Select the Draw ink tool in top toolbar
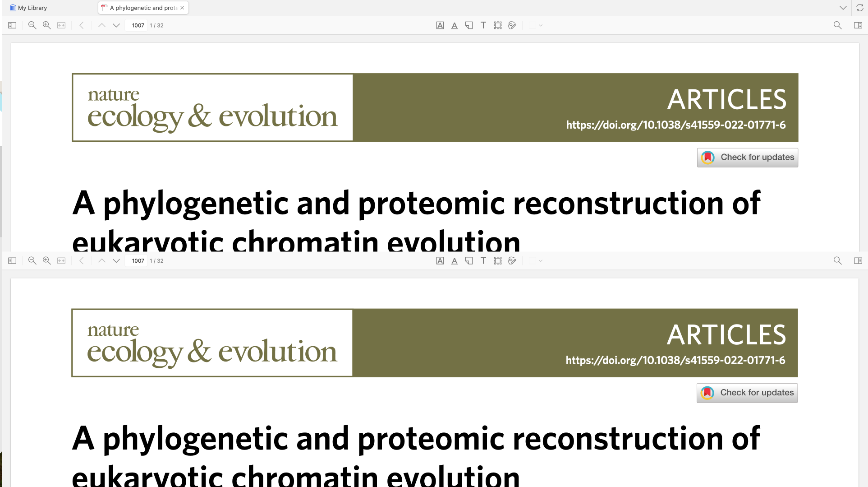The image size is (868, 487). 512,25
